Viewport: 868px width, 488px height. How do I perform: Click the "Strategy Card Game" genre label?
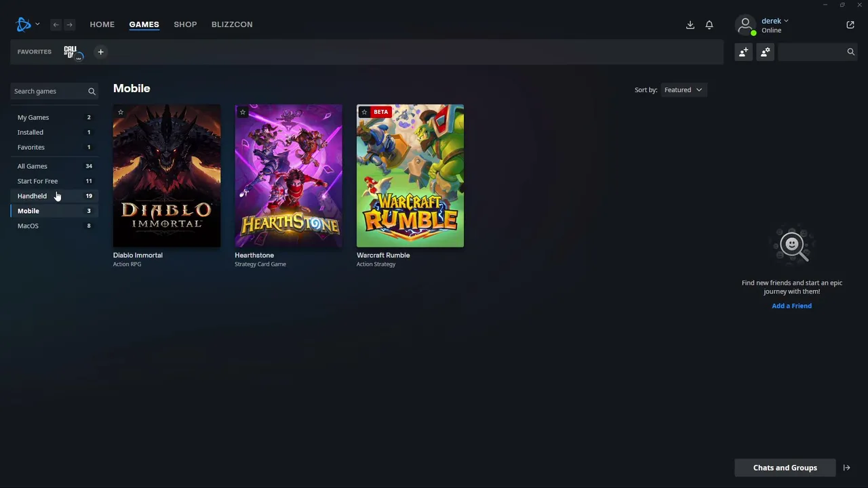coord(260,264)
